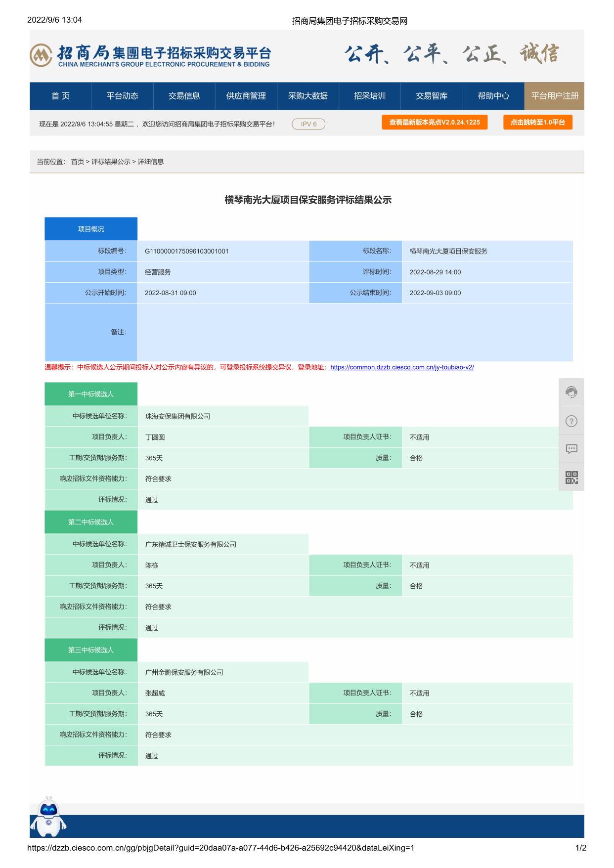Screen dimensions: 614x868
Task: Click 查看最新版本亮点V2.0.24.1225 button
Action: pyautogui.click(x=435, y=123)
